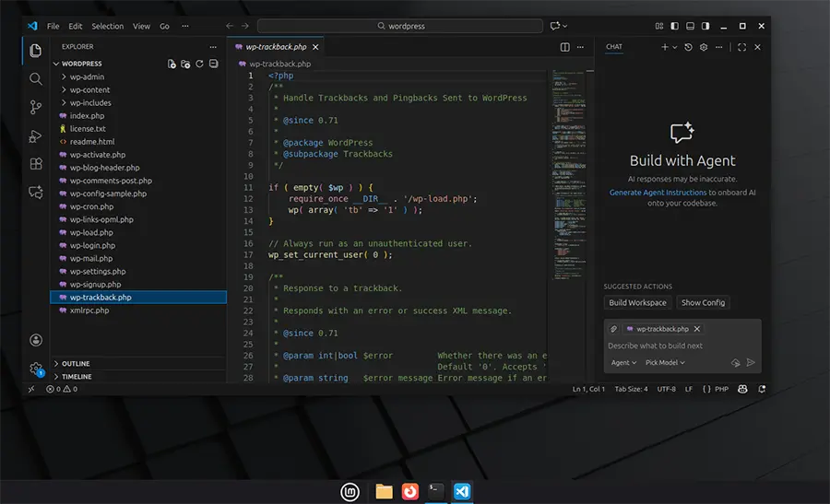Click New File icon in WORDPRESS explorer header
Screen dimensions: 830x504
(172, 64)
